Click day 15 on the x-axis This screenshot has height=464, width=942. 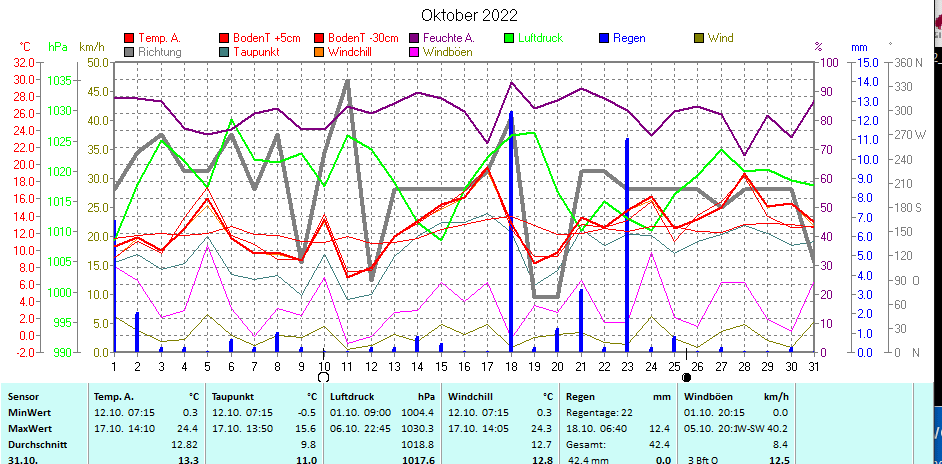[x=442, y=365]
